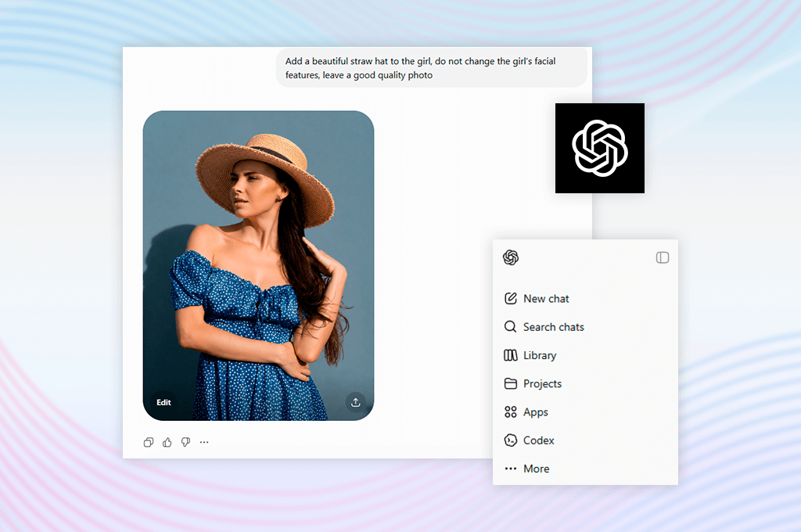The image size is (801, 532).
Task: Click the New chat pencil icon
Action: coord(510,298)
